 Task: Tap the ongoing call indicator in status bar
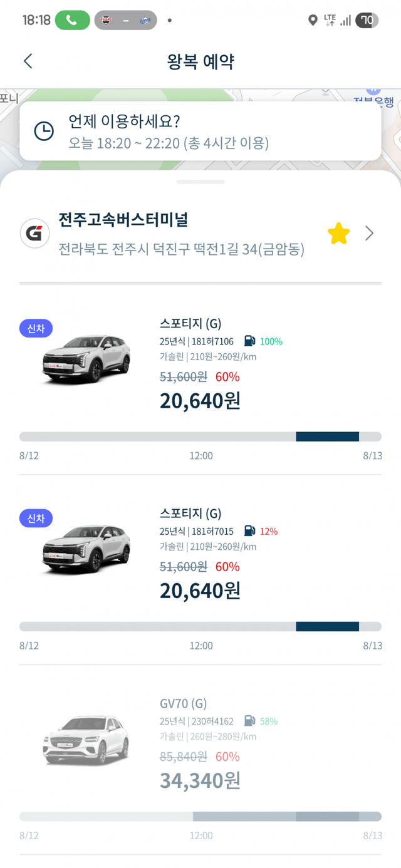[73, 20]
